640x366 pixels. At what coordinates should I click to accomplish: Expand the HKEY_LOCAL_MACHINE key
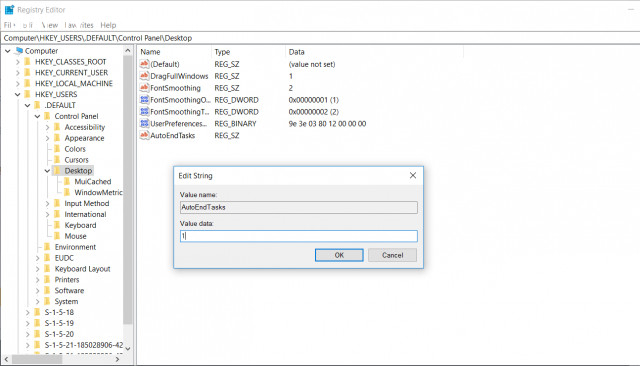click(18, 84)
